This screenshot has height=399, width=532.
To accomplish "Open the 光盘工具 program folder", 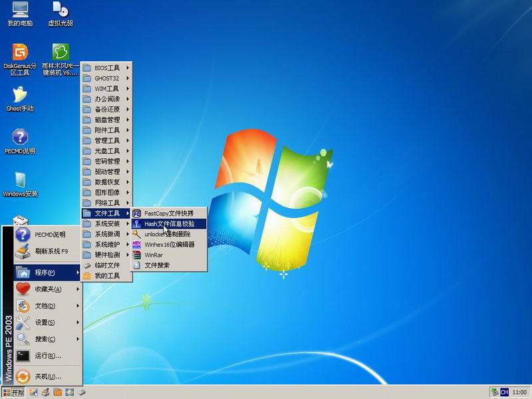I will 106,151.
